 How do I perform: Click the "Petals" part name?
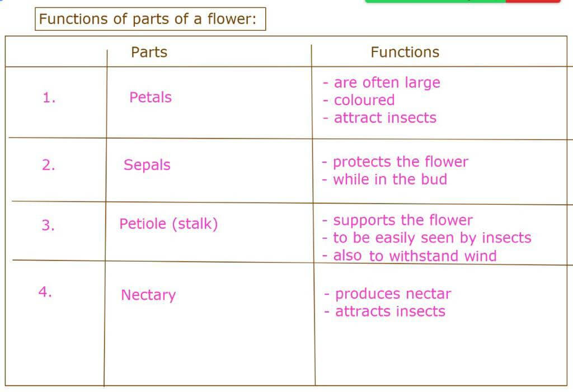coord(150,97)
